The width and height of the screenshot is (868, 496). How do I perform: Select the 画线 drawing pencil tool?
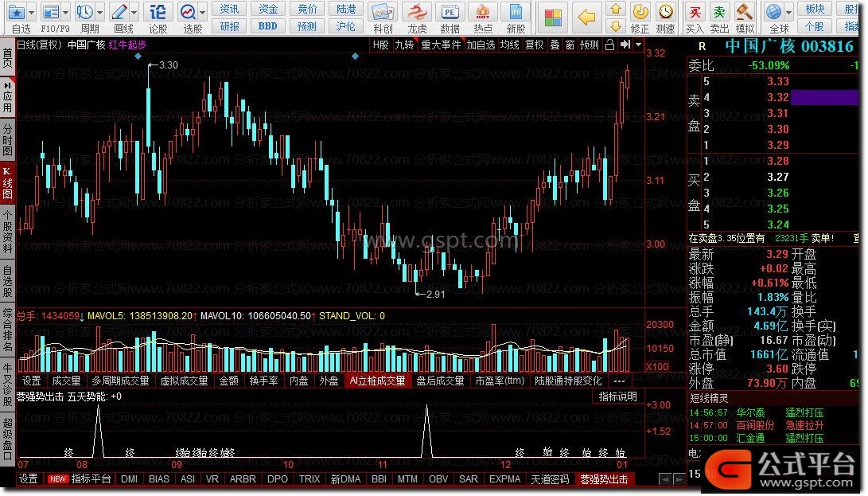point(119,12)
